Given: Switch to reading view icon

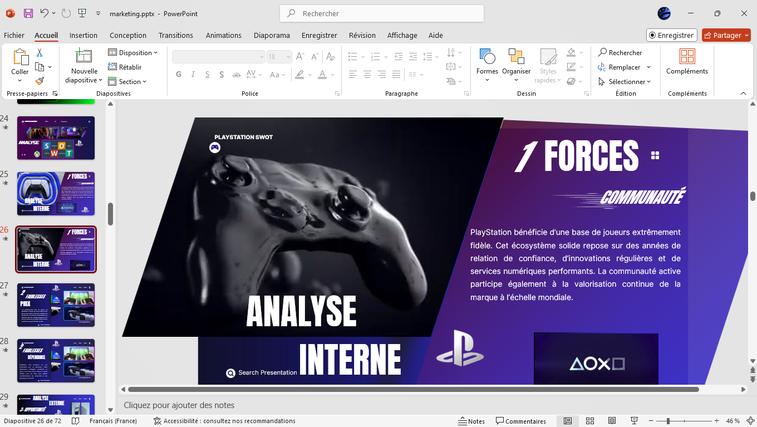Looking at the screenshot, I should (611, 421).
